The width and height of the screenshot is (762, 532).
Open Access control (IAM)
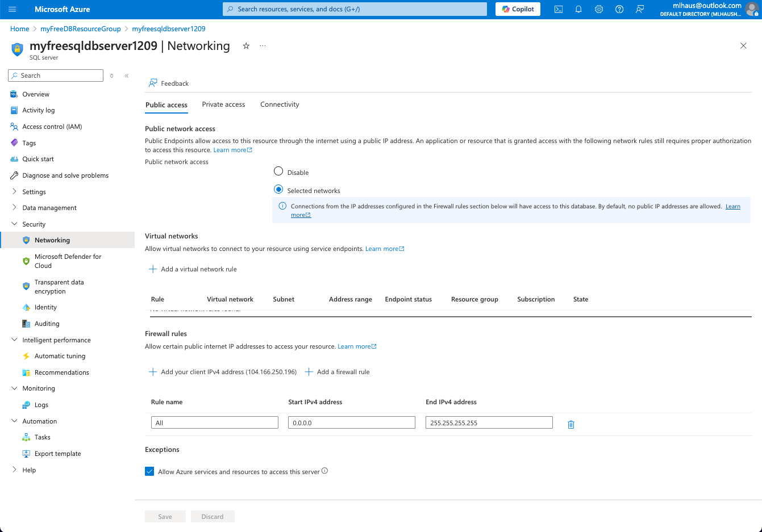point(52,127)
